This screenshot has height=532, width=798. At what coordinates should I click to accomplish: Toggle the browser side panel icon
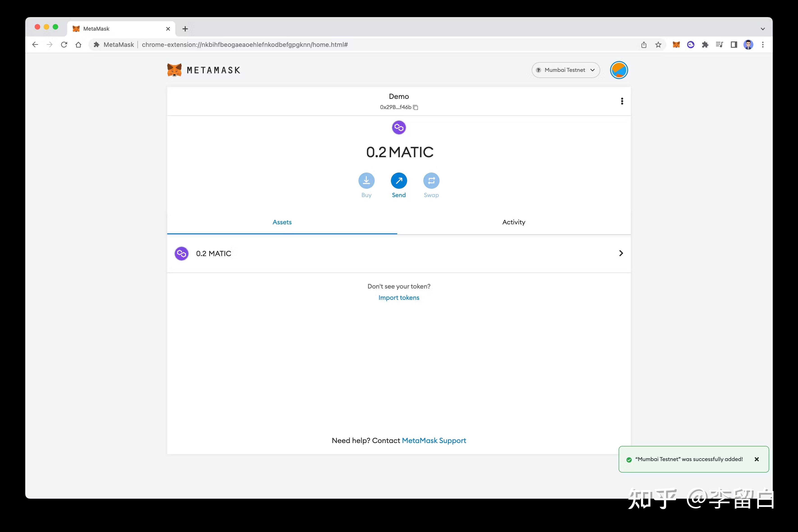tap(734, 45)
